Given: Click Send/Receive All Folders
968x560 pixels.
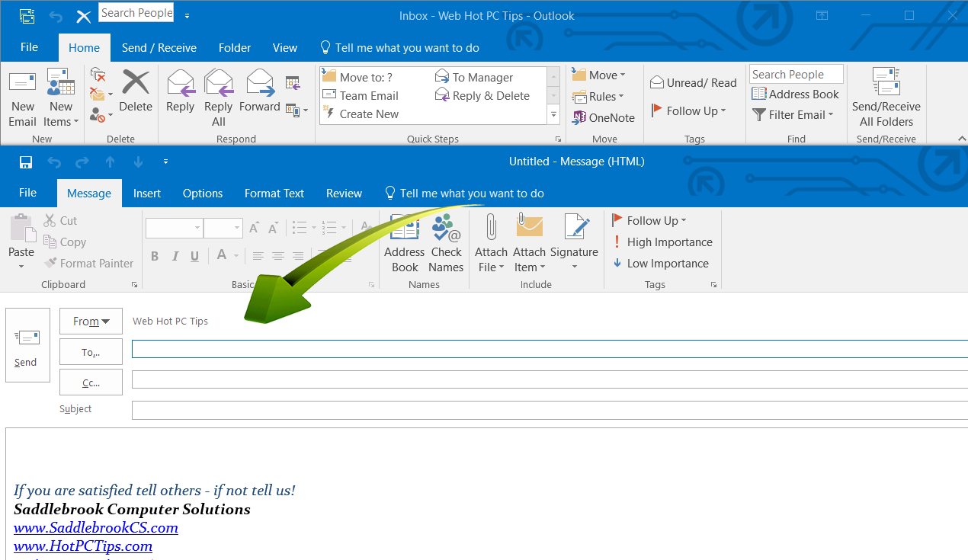Looking at the screenshot, I should click(886, 99).
